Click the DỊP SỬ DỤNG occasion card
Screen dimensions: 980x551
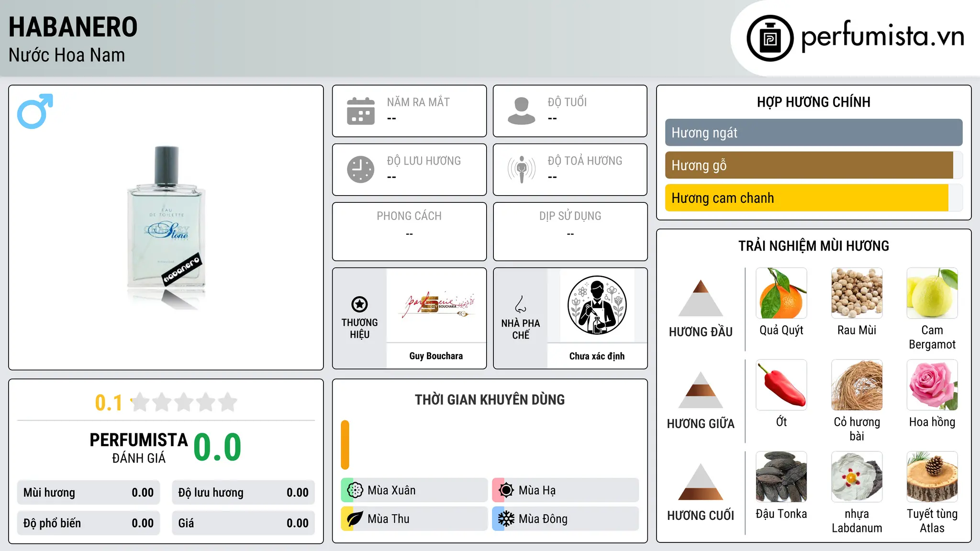click(570, 231)
